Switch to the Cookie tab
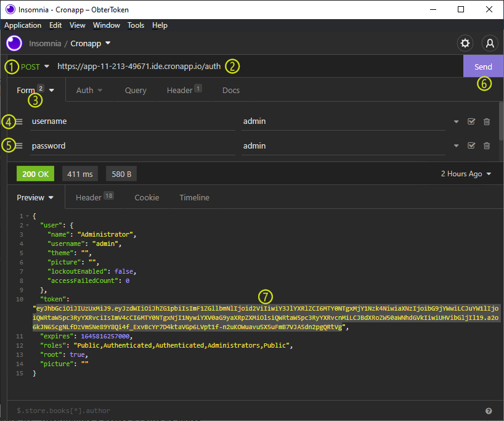 (147, 197)
